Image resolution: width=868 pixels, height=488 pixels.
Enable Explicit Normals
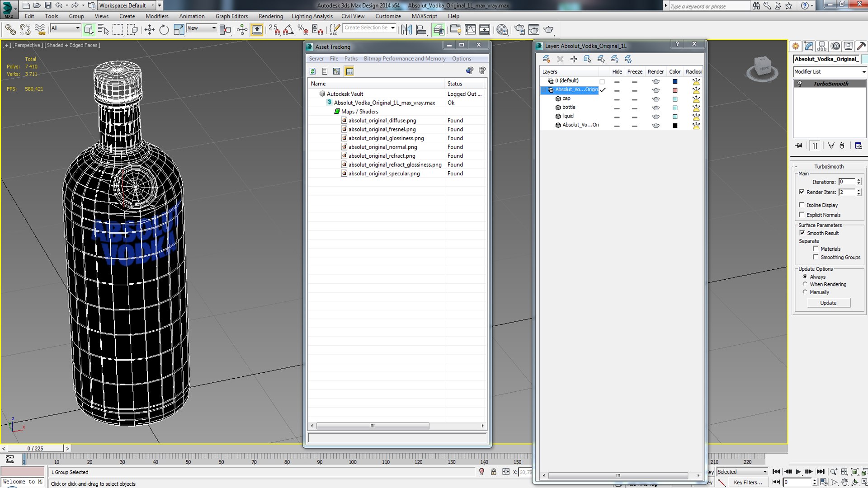point(802,215)
